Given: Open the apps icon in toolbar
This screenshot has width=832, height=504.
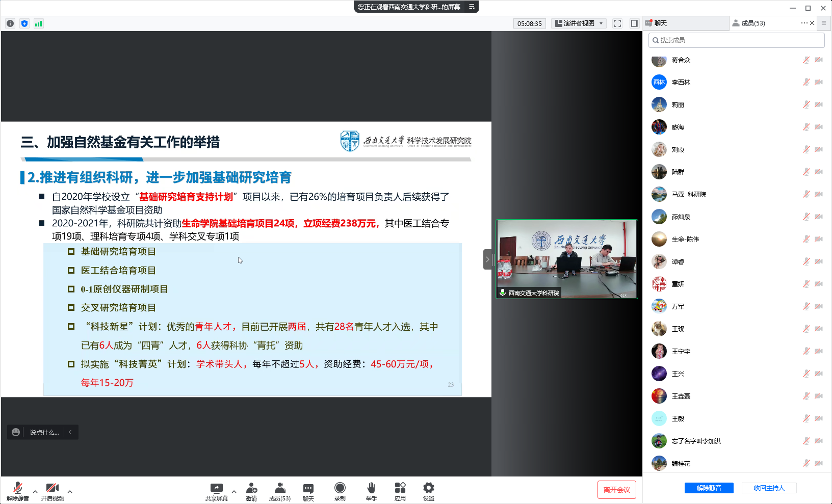Looking at the screenshot, I should 400,489.
